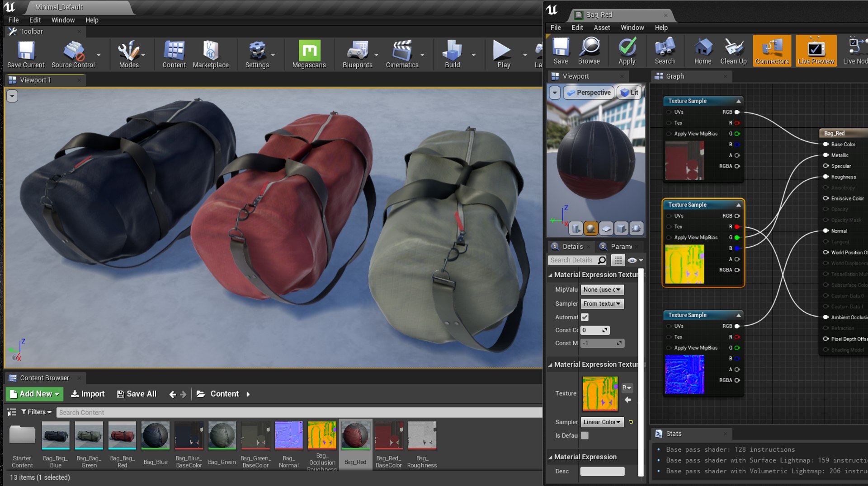The width and height of the screenshot is (868, 486).
Task: Click the Build lighting icon
Action: (x=452, y=54)
